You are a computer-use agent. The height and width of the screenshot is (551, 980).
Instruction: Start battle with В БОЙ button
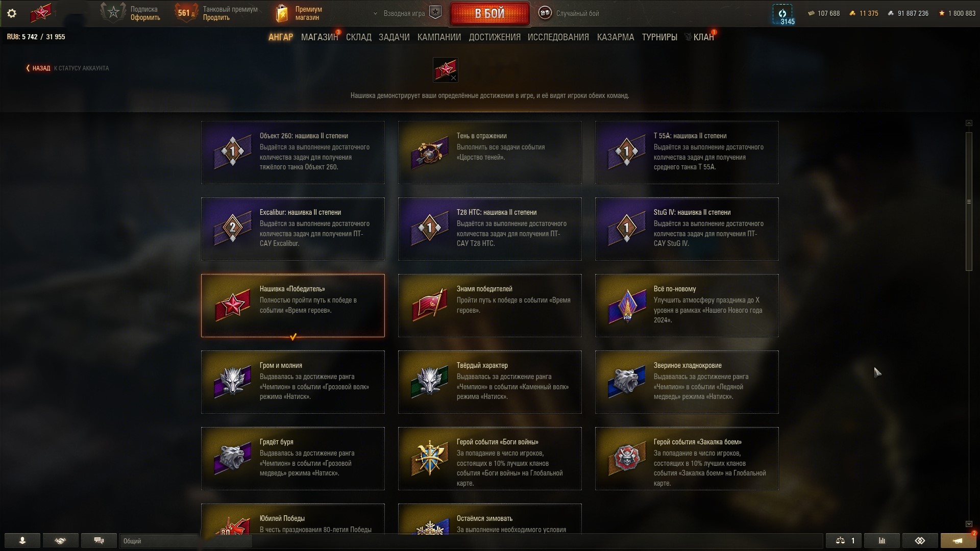(489, 14)
